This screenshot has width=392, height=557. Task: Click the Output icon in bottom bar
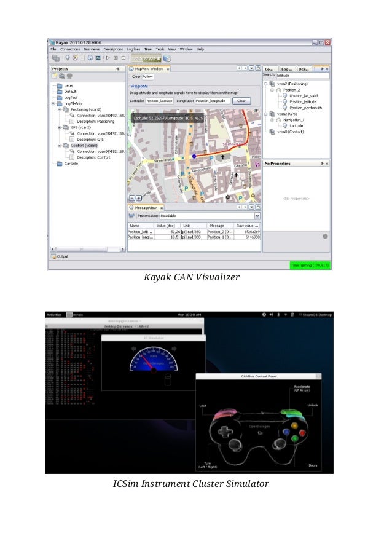pos(53,256)
